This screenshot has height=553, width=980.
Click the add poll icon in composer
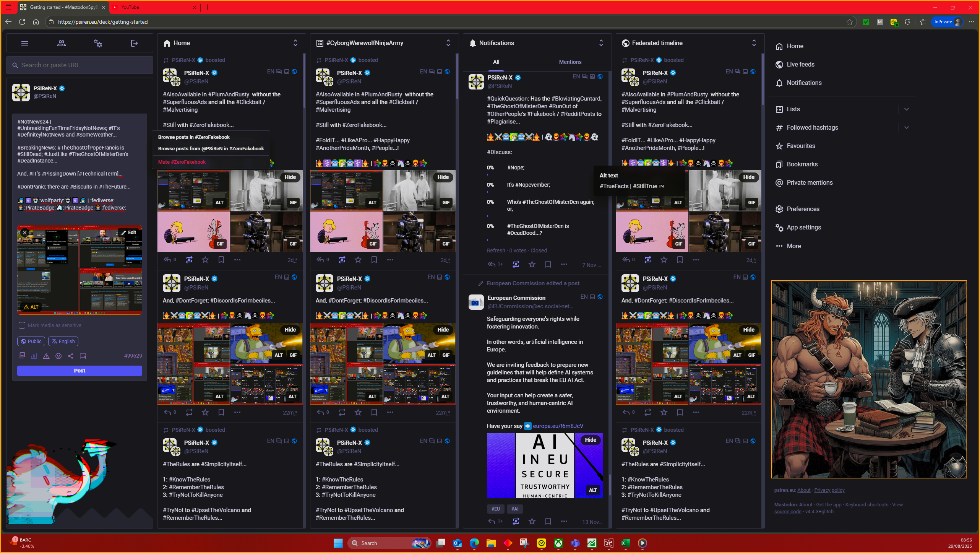tap(34, 356)
